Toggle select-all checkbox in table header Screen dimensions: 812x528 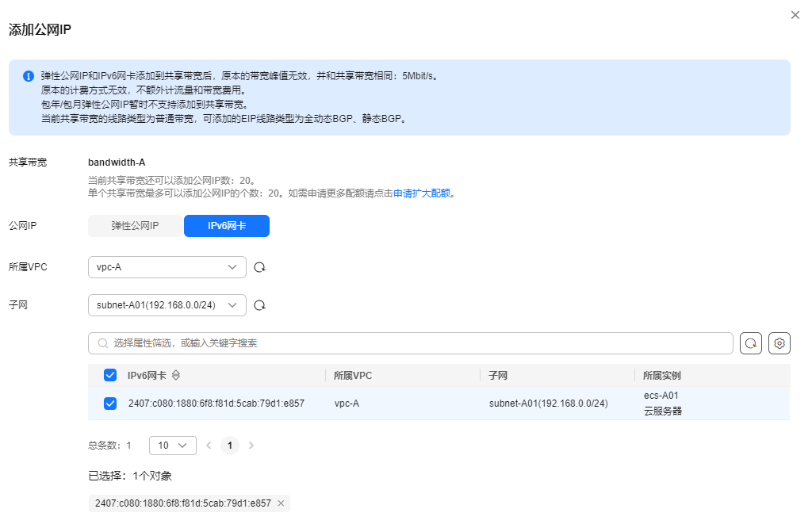(109, 375)
